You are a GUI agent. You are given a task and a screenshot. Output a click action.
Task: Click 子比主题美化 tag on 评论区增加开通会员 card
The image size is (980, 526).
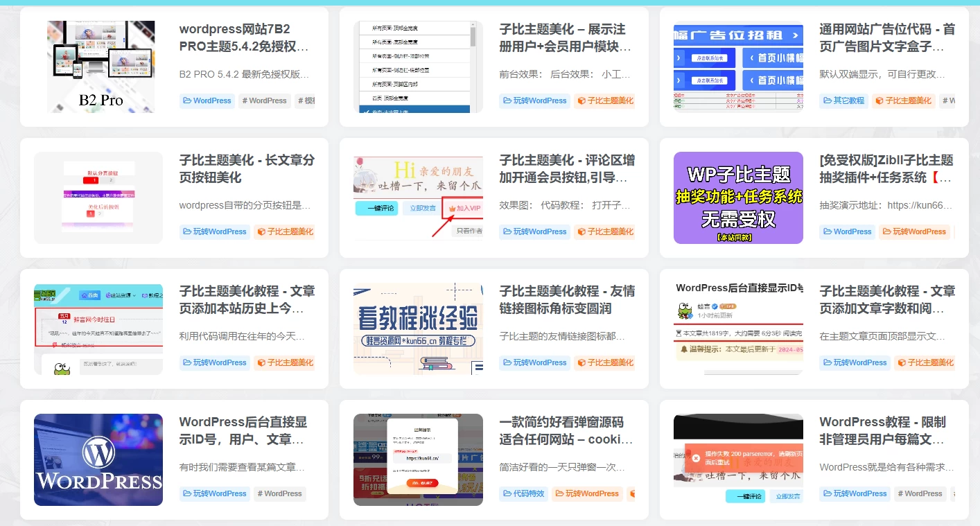click(x=604, y=231)
